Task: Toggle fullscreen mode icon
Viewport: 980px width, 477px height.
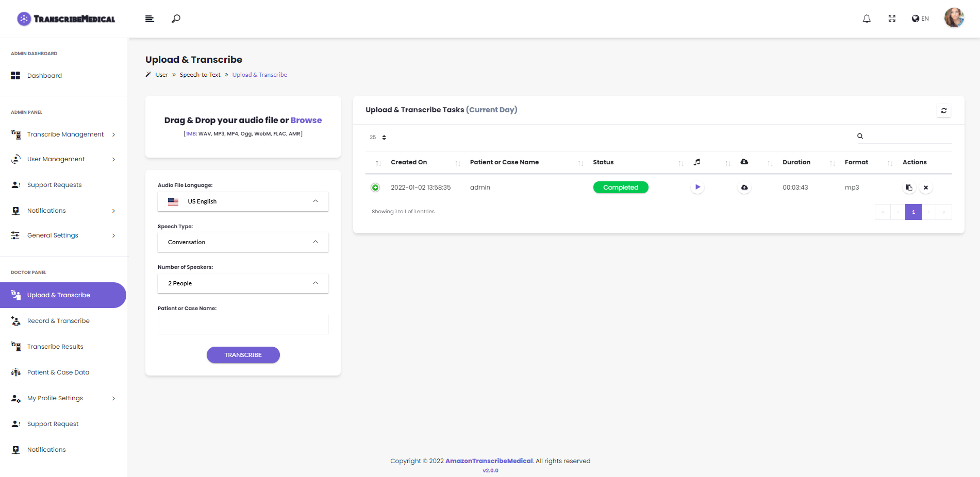Action: coord(892,19)
